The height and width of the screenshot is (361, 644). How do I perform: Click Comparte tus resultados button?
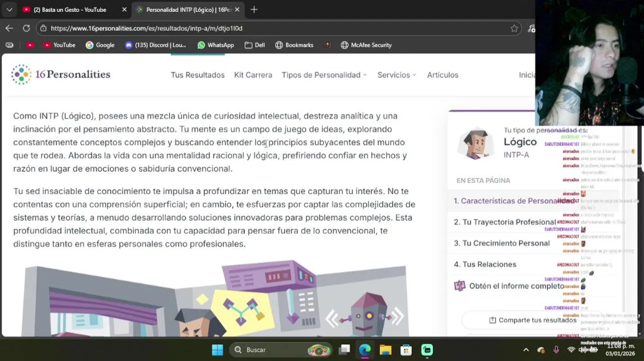click(x=532, y=320)
